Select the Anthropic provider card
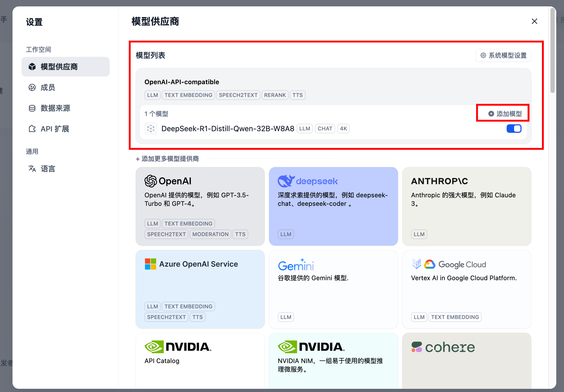 point(467,206)
